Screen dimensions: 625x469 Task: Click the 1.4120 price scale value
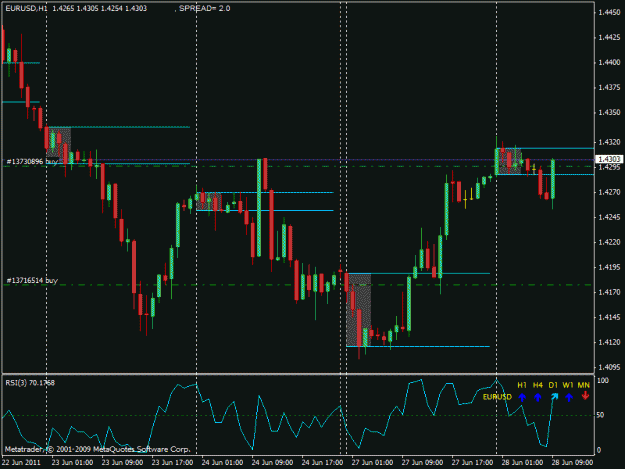(x=609, y=342)
